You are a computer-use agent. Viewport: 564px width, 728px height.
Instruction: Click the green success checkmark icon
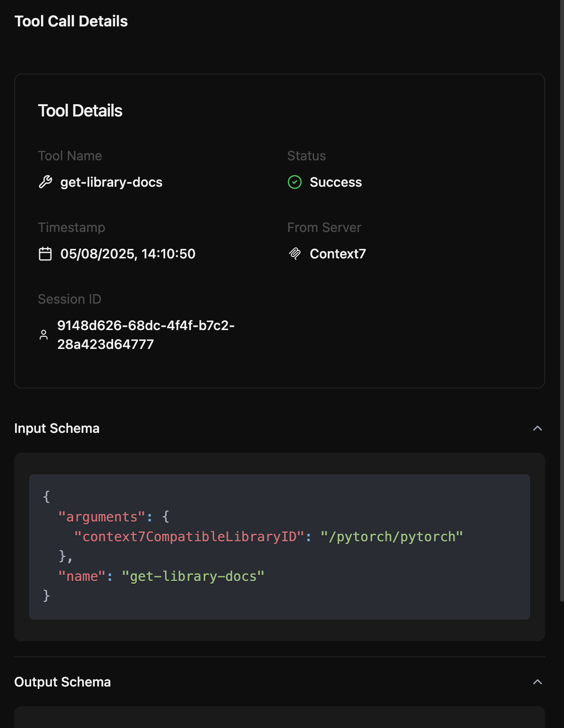coord(295,182)
